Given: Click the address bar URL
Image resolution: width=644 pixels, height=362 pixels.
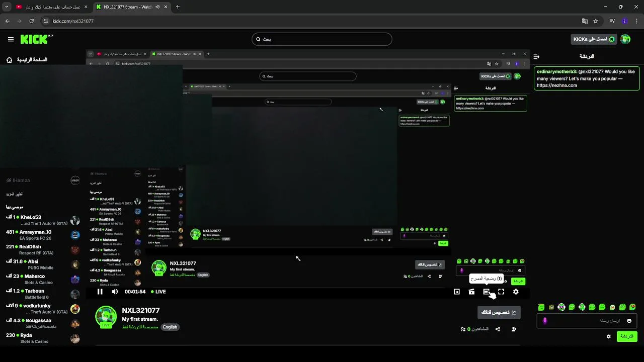Looking at the screenshot, I should [x=73, y=21].
